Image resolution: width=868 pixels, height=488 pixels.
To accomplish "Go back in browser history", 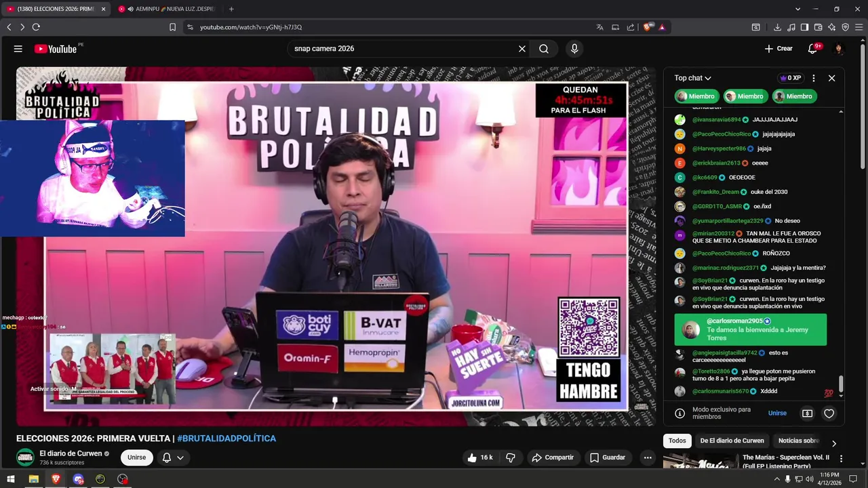I will (9, 27).
